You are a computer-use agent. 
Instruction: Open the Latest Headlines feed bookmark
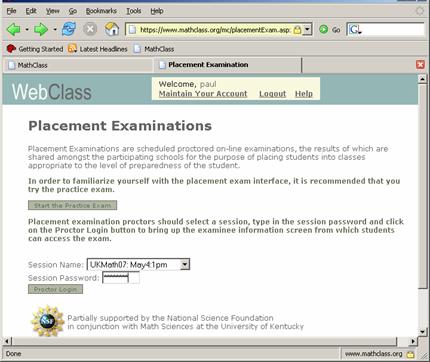[x=98, y=49]
